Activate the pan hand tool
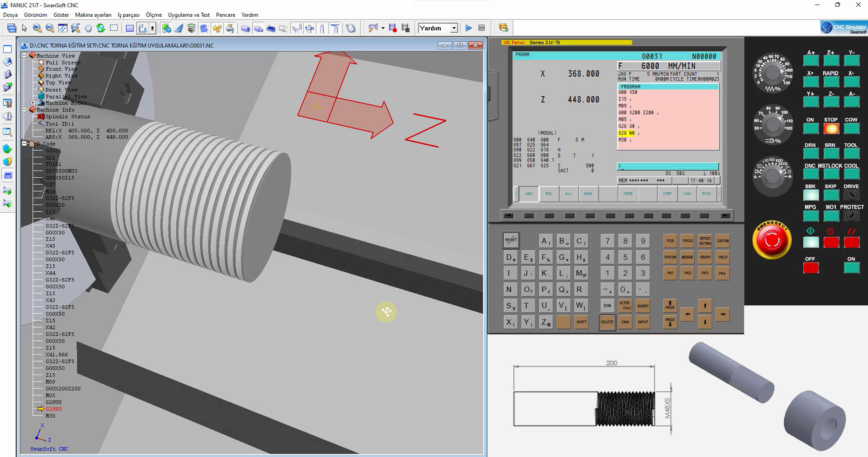This screenshot has width=868, height=457. point(88,28)
